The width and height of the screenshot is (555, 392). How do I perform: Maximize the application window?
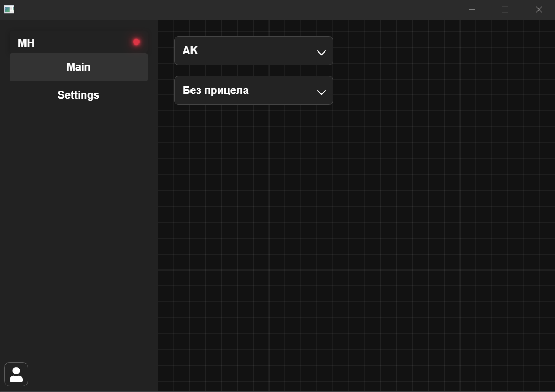tap(505, 10)
